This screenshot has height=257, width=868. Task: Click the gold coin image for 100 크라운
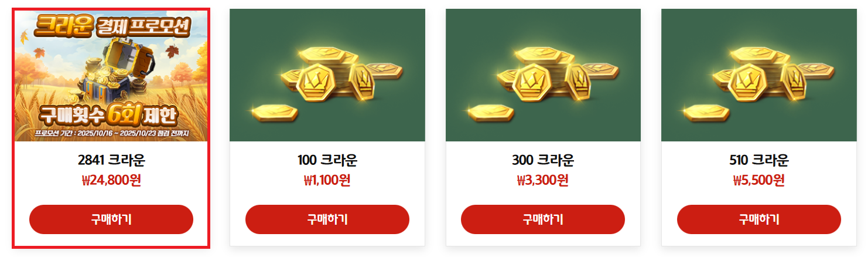(327, 75)
